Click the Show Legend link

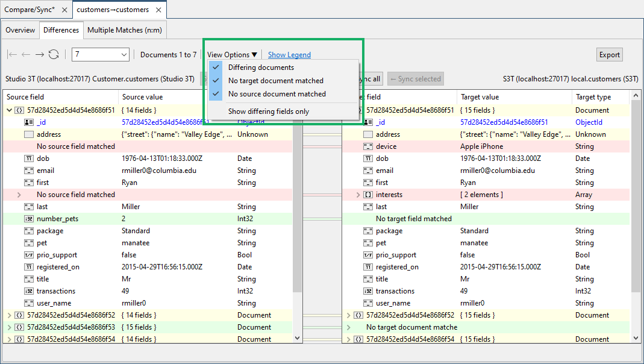coord(289,54)
